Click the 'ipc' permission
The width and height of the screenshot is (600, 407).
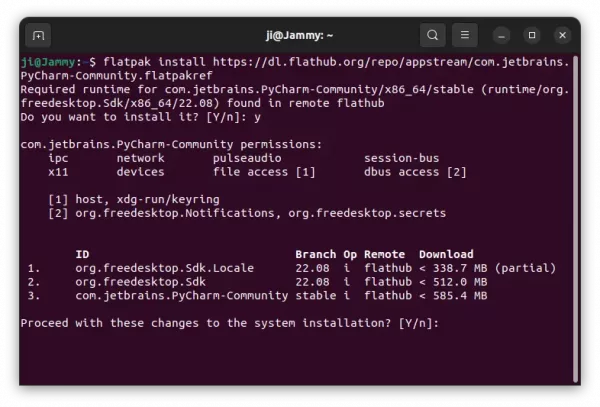click(x=58, y=158)
